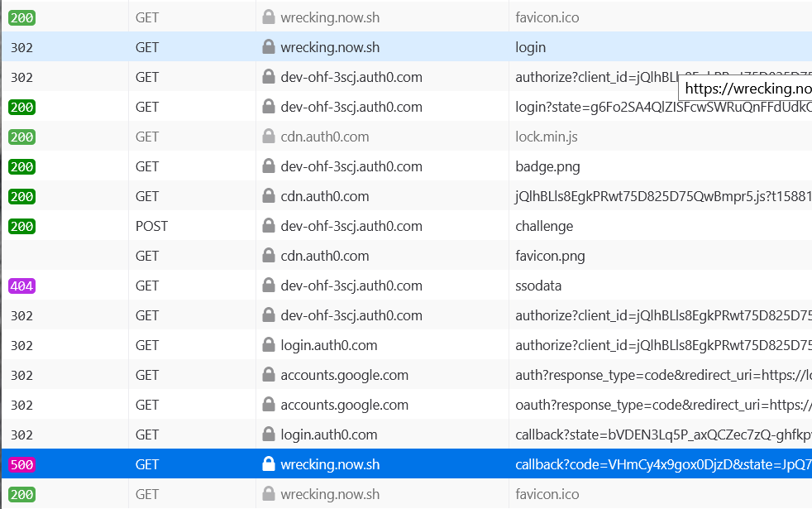The image size is (812, 509).
Task: Open the oauth?response_type=code request entry
Action: (663, 406)
